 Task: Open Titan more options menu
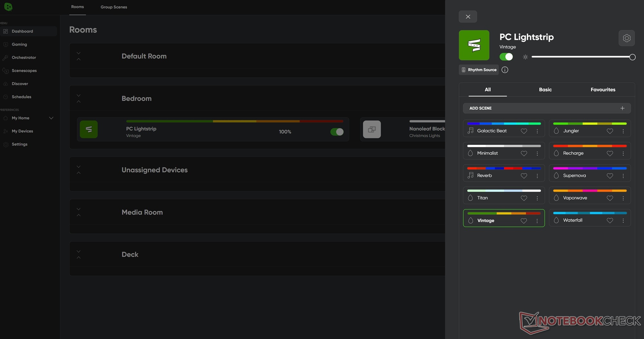point(537,198)
